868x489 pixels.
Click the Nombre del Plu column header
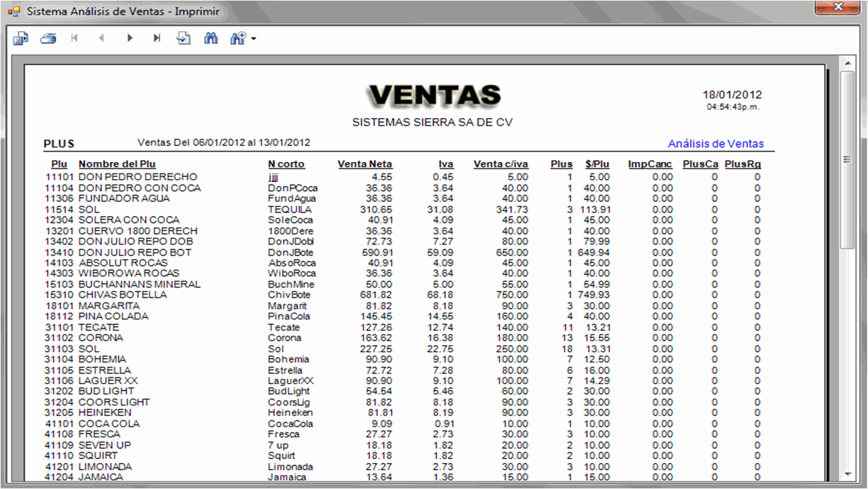[x=117, y=164]
